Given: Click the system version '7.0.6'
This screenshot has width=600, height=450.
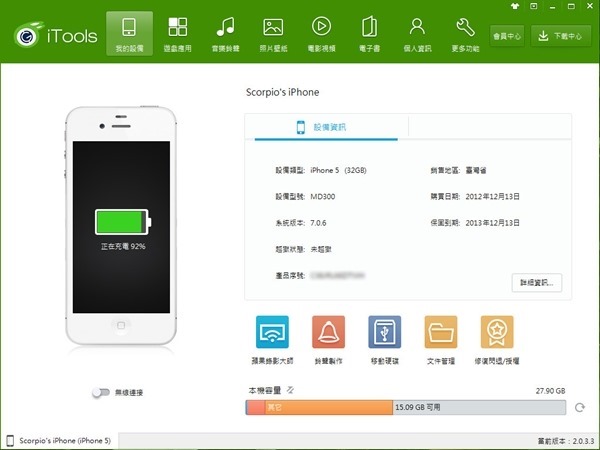Looking at the screenshot, I should [x=318, y=223].
